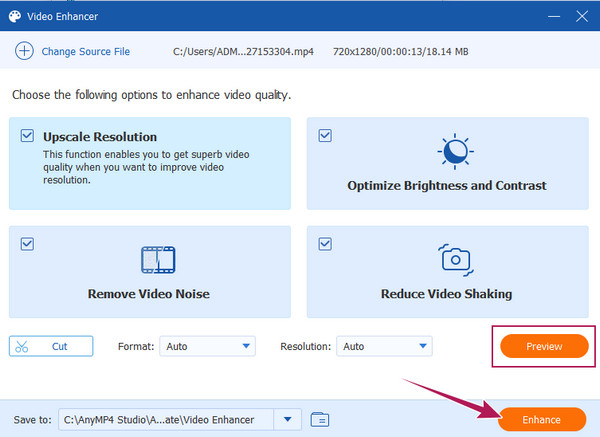Click the Save to path field
Image resolution: width=600 pixels, height=437 pixels.
click(x=166, y=419)
